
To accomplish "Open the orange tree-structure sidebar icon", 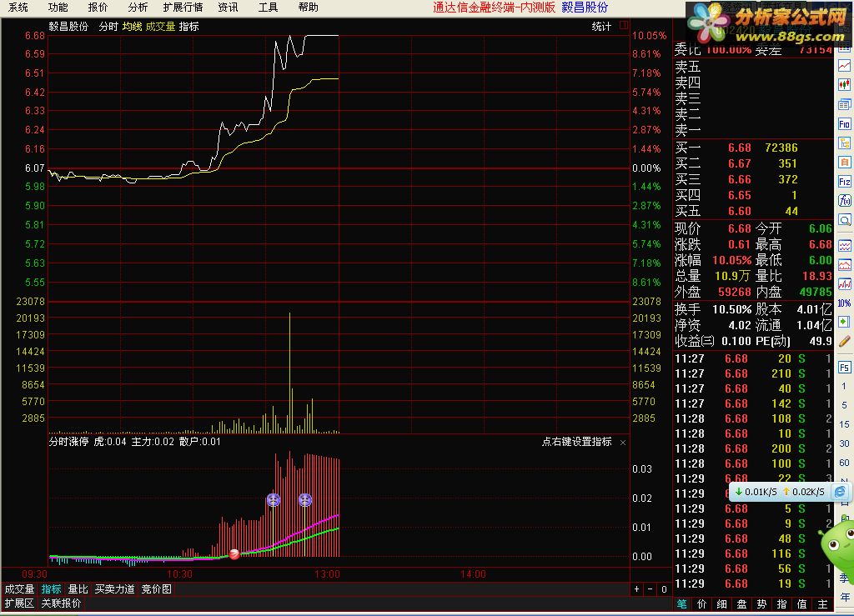I will pos(844,143).
